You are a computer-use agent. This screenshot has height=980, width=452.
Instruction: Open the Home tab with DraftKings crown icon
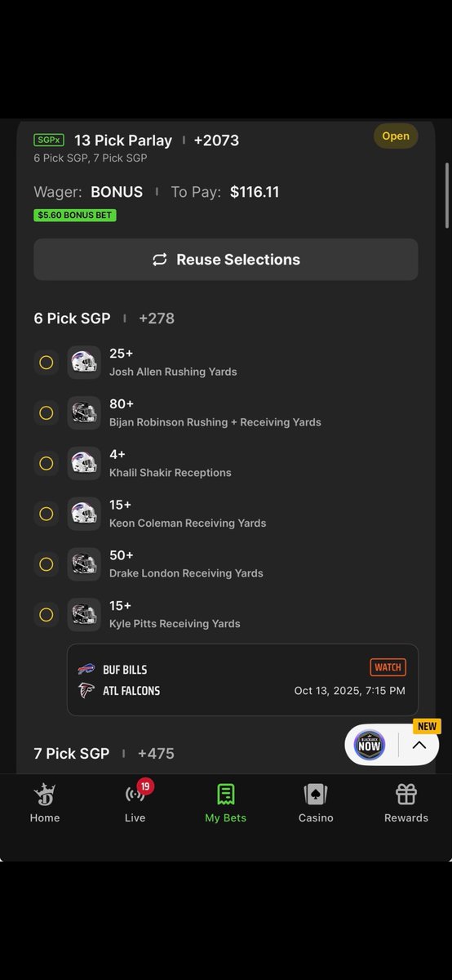(45, 802)
